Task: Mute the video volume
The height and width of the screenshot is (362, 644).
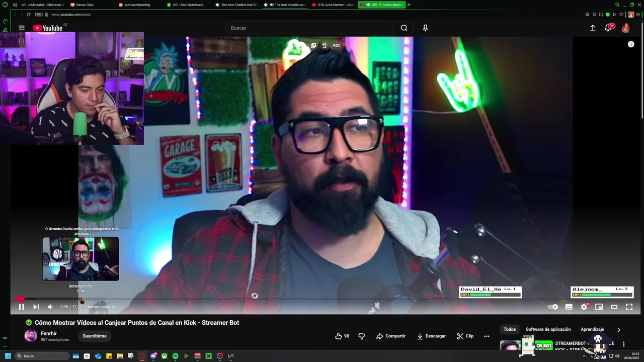Action: 50,307
